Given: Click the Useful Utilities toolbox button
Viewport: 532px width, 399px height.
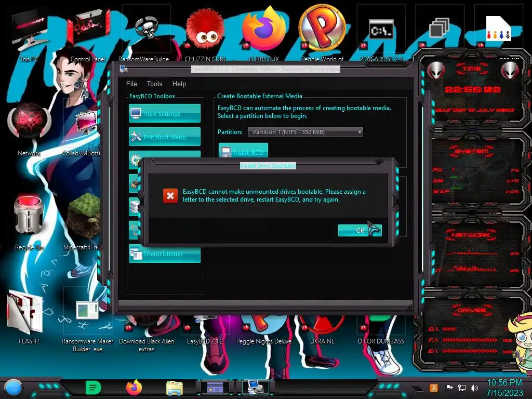Looking at the screenshot, I should click(165, 254).
